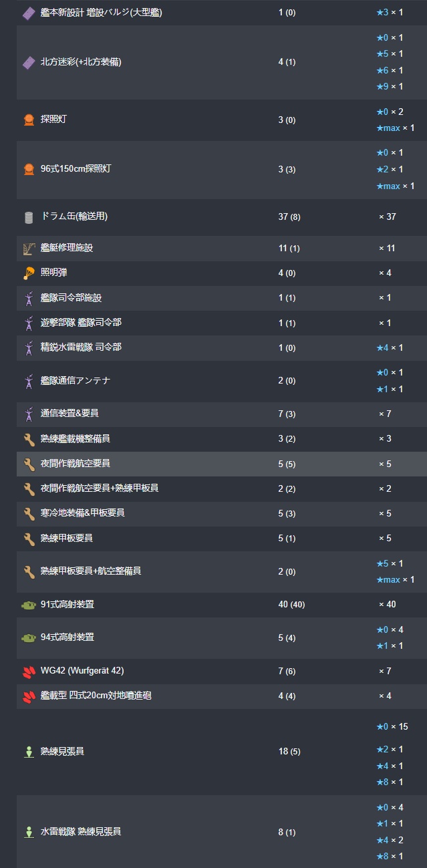Click the lookout icon beside 熟練見張員
This screenshot has height=868, width=427.
click(x=28, y=752)
